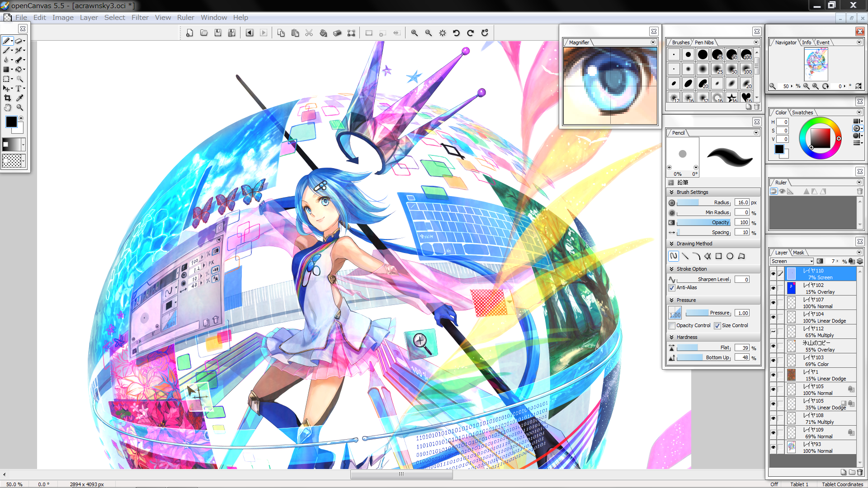Click the black foreground color swatch in toolbox

coord(11,122)
